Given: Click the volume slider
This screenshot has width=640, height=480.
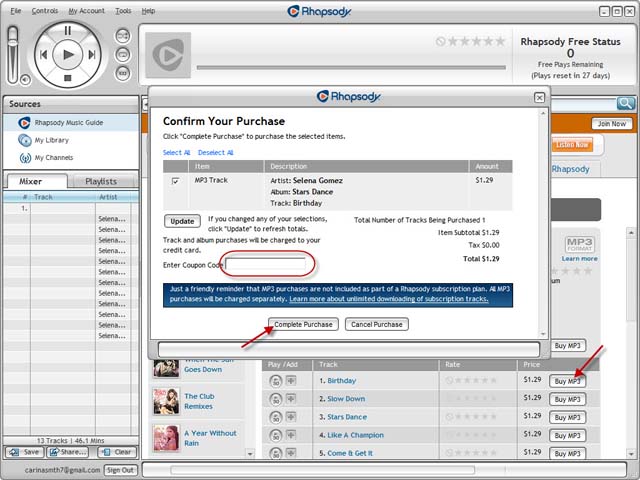Looking at the screenshot, I should (x=13, y=45).
